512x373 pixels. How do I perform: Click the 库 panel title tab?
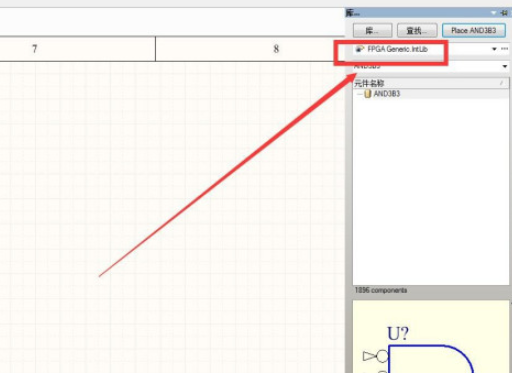coord(352,13)
